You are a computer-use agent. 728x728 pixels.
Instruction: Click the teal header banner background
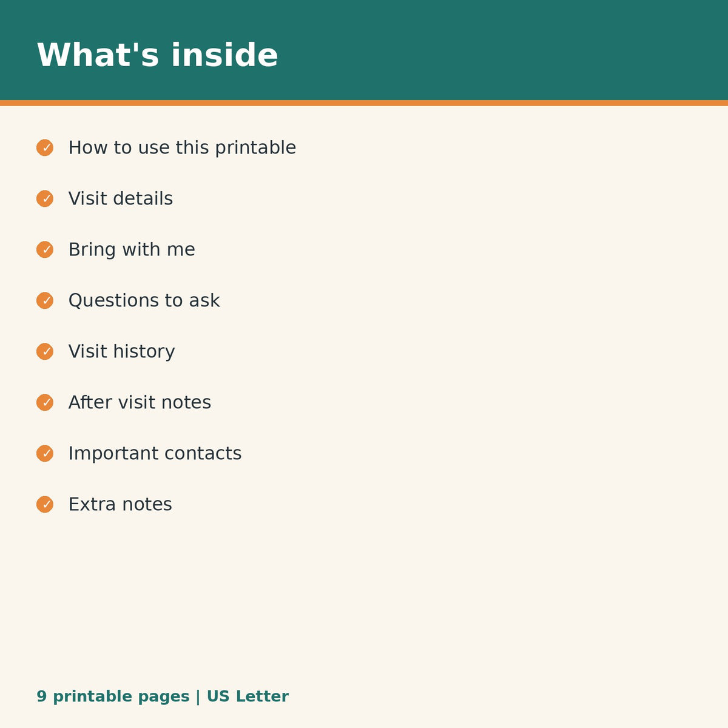485,50
